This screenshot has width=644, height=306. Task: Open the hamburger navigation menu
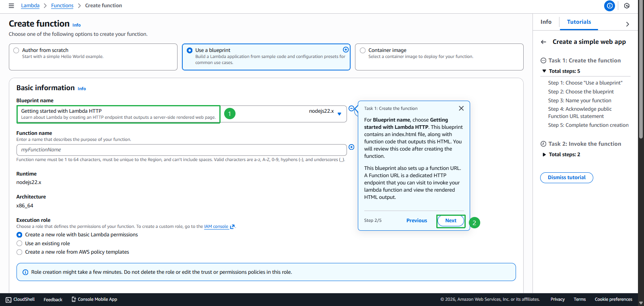point(11,6)
